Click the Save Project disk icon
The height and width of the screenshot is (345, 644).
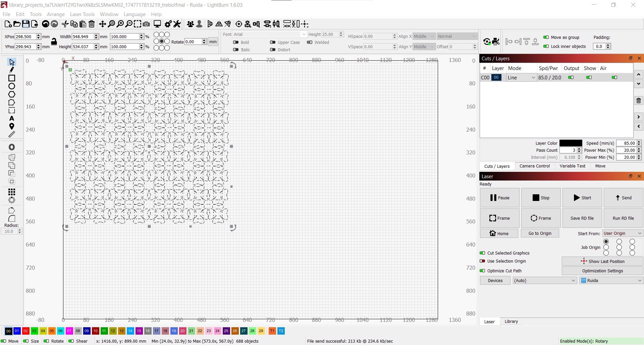tap(26, 24)
